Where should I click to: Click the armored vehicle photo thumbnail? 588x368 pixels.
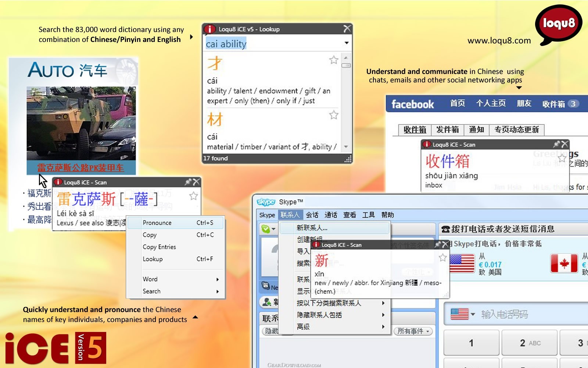[81, 123]
